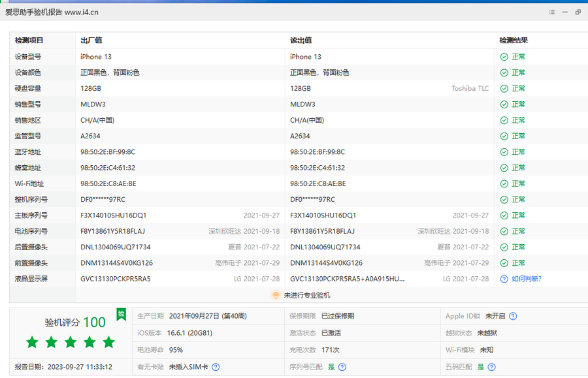The height and width of the screenshot is (378, 588).
Task: Click the green check icon for 主板序列号
Action: pyautogui.click(x=504, y=215)
